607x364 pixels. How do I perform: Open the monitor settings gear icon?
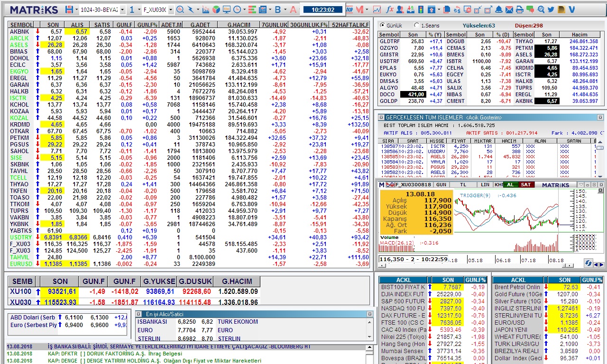468,9
